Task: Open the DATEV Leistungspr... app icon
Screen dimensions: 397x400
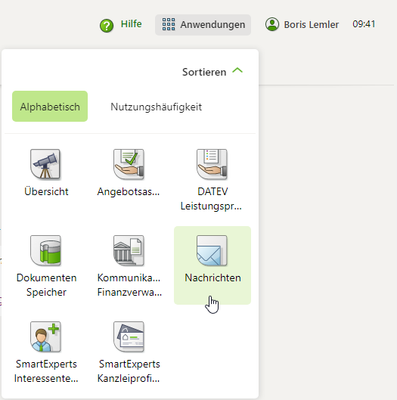Action: [212, 165]
